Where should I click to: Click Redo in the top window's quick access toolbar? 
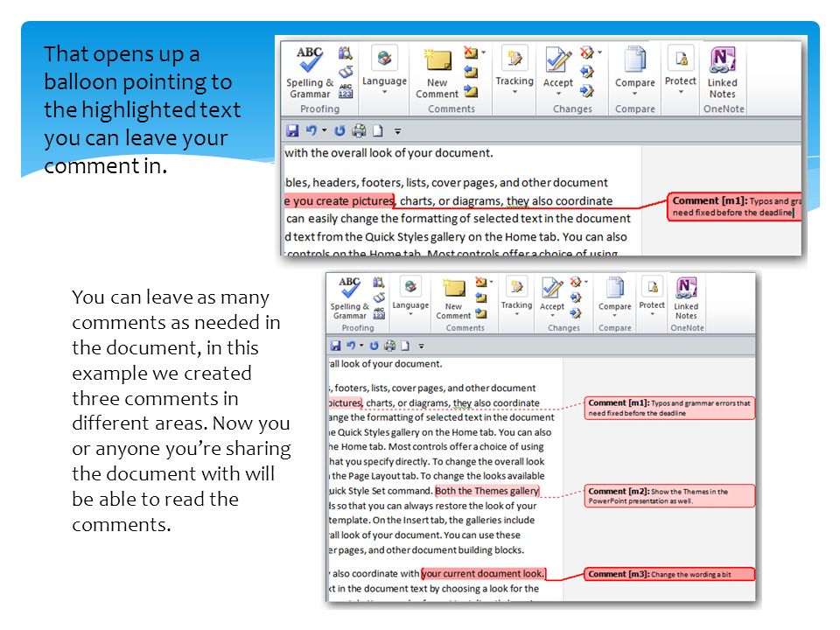pos(339,130)
